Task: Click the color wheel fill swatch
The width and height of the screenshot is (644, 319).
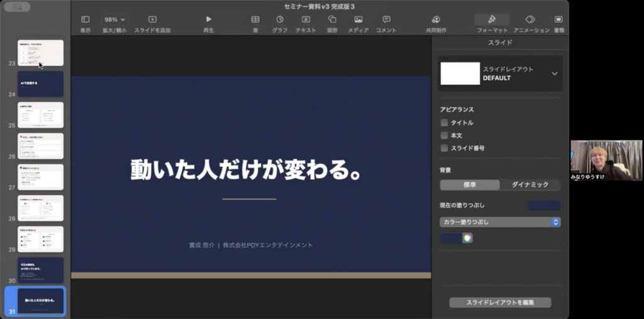Action: (467, 238)
